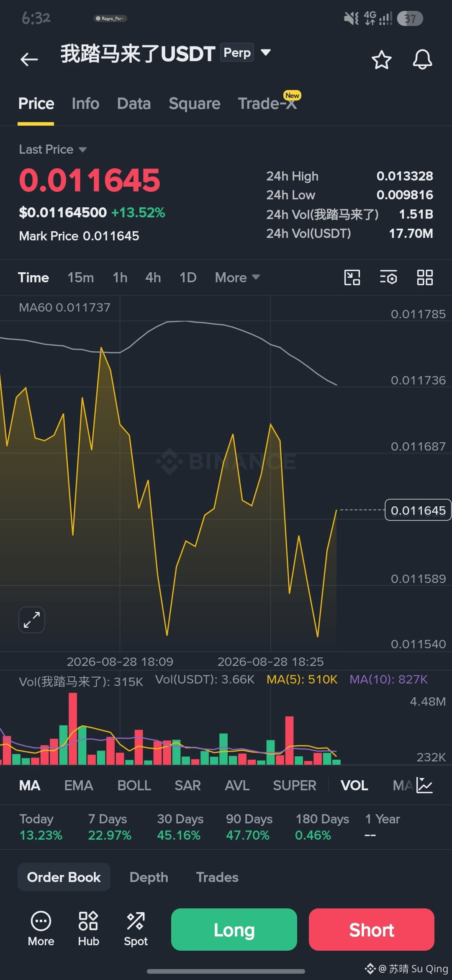The image size is (452, 980).
Task: Enable the EMA indicator
Action: click(79, 785)
